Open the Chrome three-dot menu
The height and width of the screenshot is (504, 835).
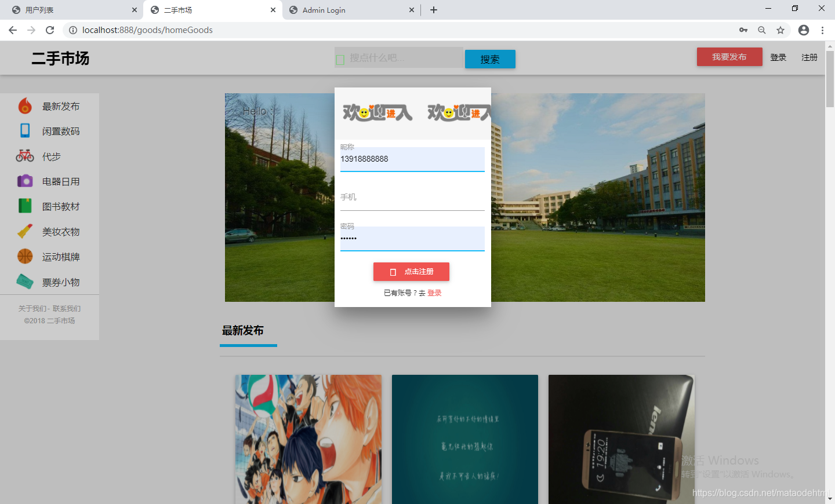(x=823, y=30)
